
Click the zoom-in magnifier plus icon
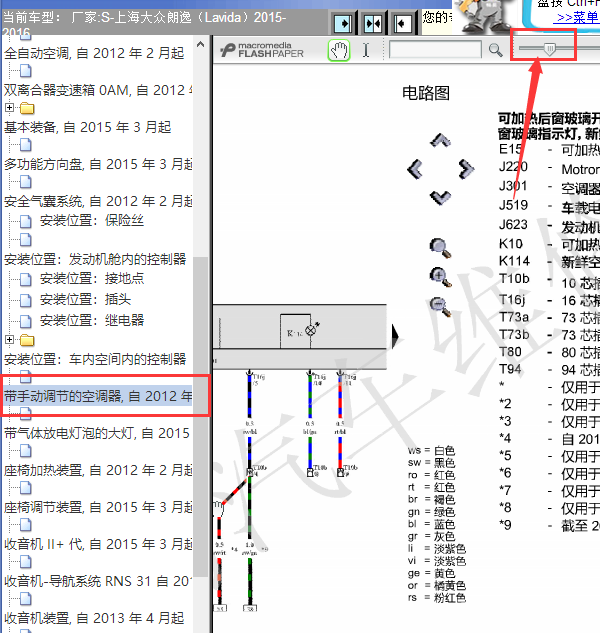440,277
